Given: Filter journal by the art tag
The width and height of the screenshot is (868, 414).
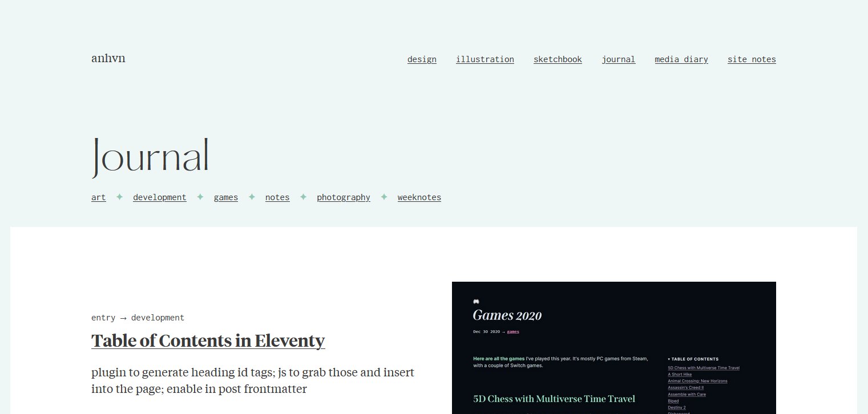Looking at the screenshot, I should (x=99, y=197).
